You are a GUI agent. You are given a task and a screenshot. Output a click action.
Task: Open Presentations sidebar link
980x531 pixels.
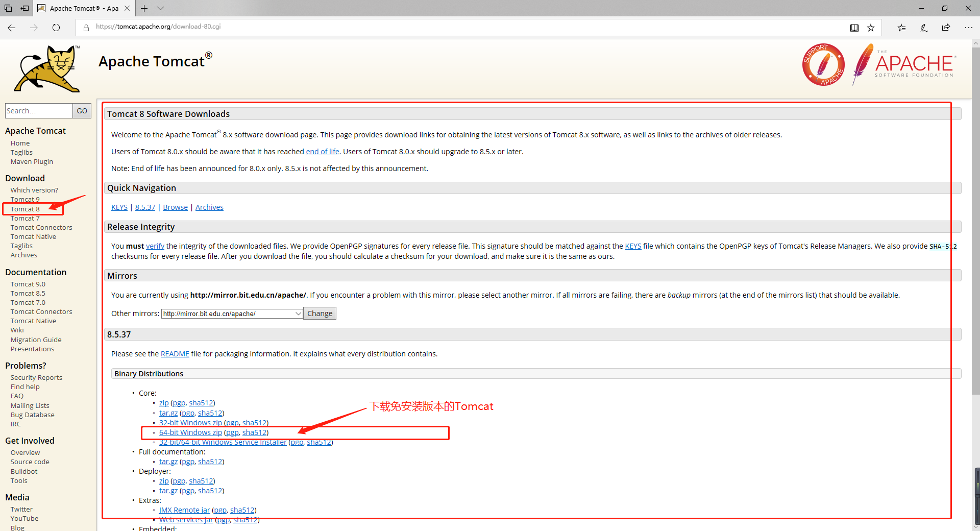tap(32, 349)
